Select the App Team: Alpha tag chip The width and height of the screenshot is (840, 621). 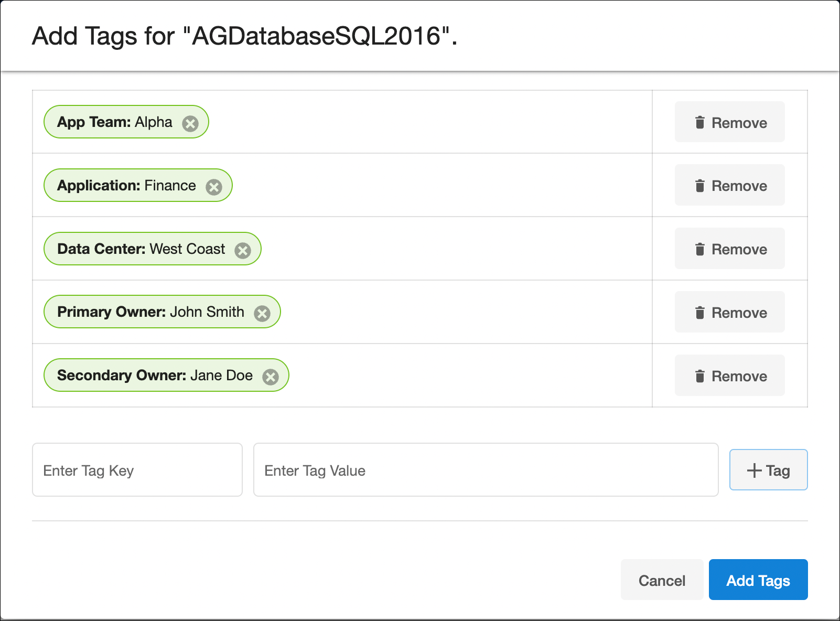[x=114, y=122]
